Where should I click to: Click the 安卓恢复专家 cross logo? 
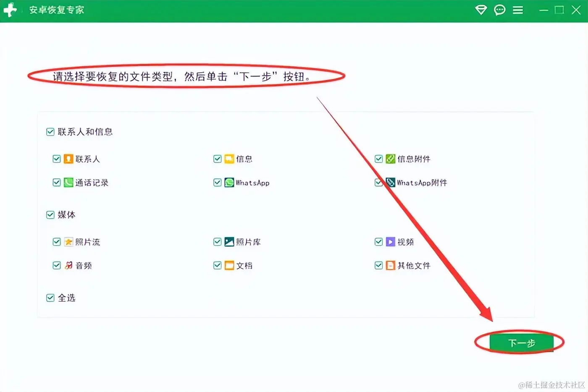pos(10,10)
